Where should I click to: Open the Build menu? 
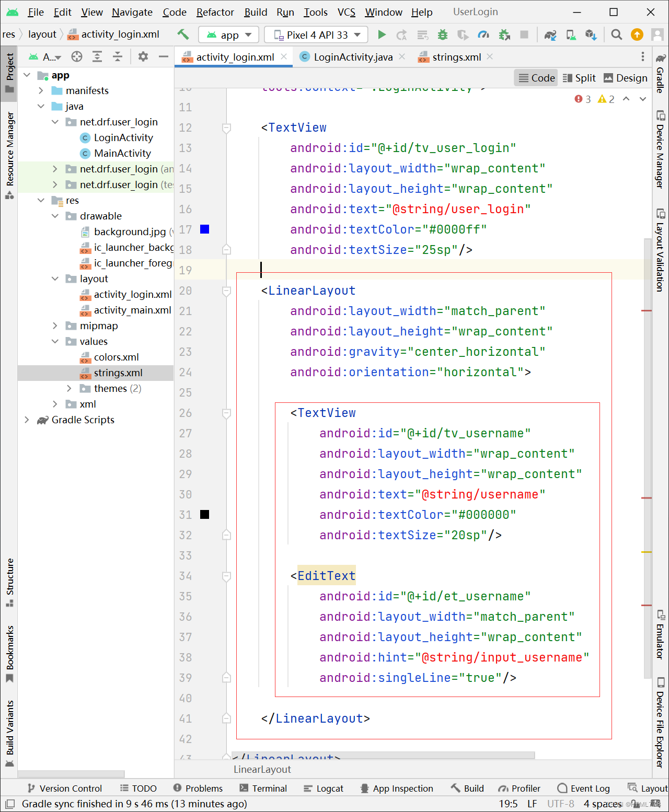256,12
